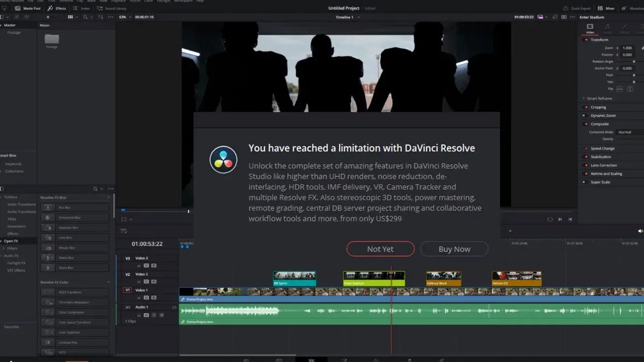Toggle the Lens Correction switch
644x362 pixels.
click(585, 165)
